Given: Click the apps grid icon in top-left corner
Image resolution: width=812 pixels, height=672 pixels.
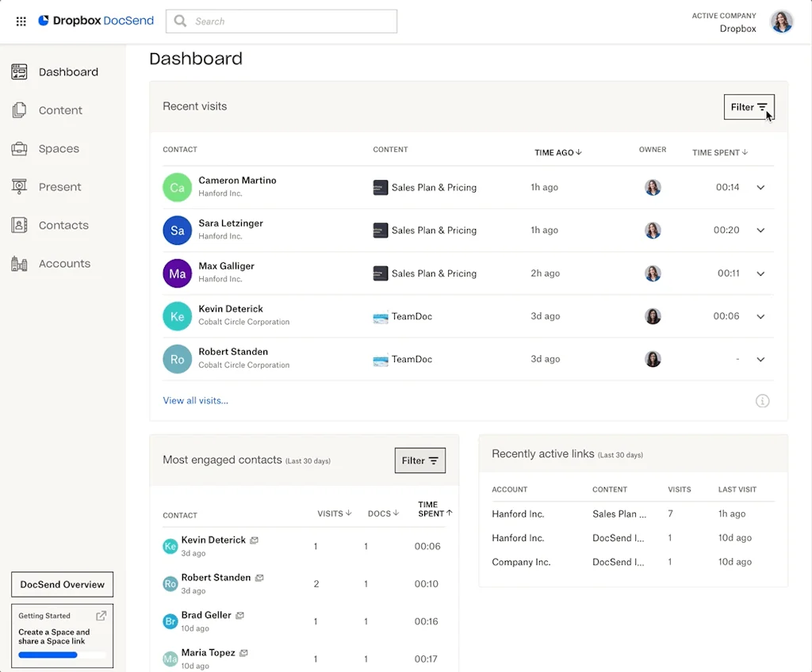Looking at the screenshot, I should click(x=21, y=21).
